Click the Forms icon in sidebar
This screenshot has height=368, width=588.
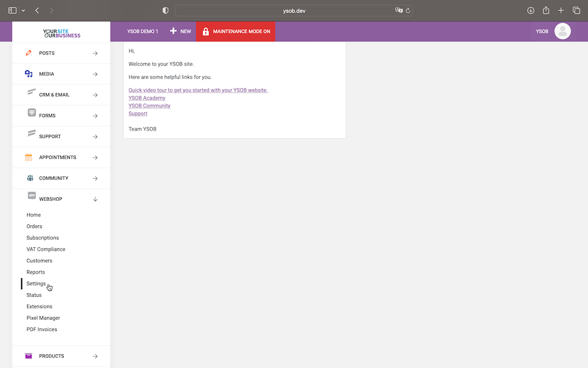pyautogui.click(x=32, y=112)
